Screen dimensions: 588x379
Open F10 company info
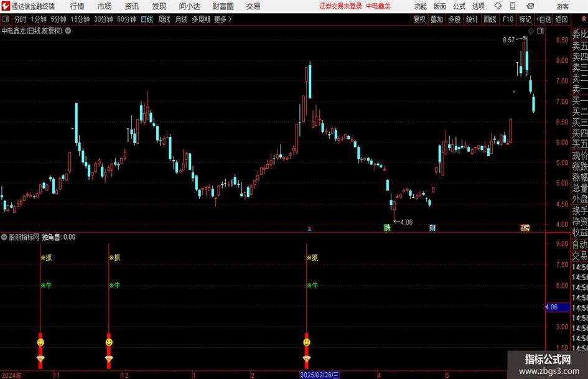508,19
